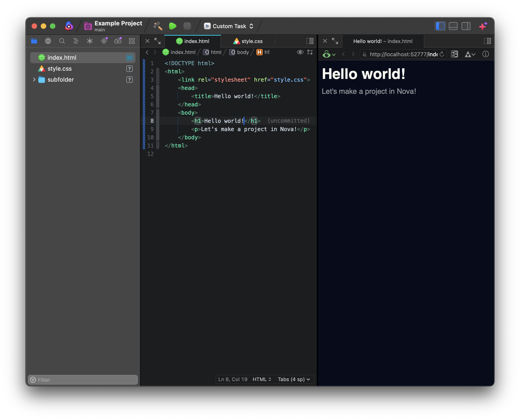Open the preview text size dropdown

pyautogui.click(x=470, y=54)
